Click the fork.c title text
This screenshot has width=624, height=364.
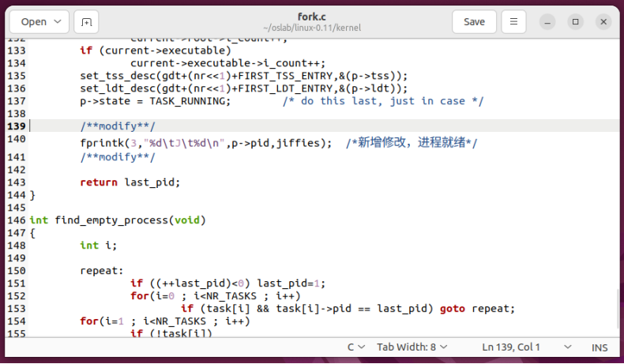pos(311,17)
